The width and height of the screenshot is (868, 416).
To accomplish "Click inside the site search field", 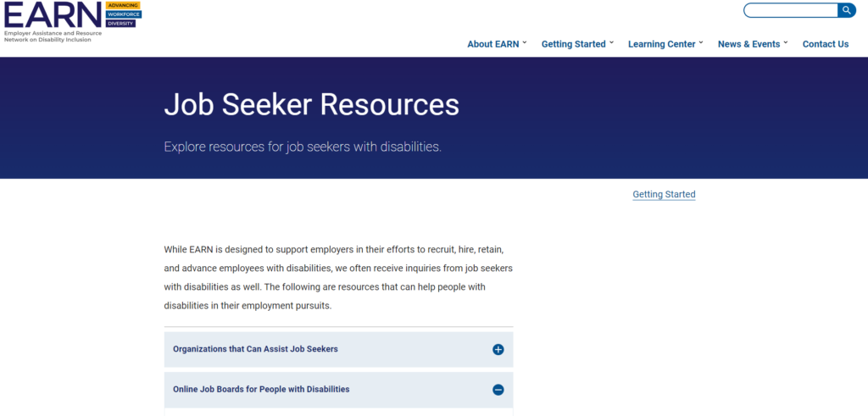I will (791, 10).
